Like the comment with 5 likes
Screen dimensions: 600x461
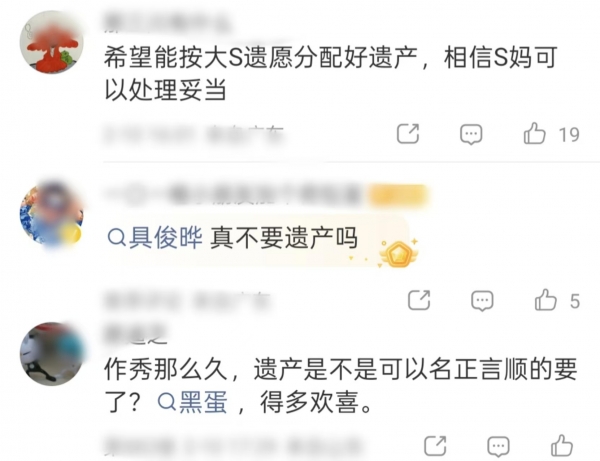click(545, 299)
